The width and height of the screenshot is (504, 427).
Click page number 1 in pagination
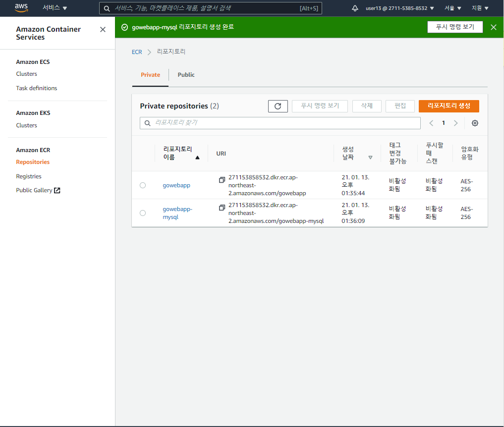(x=443, y=123)
